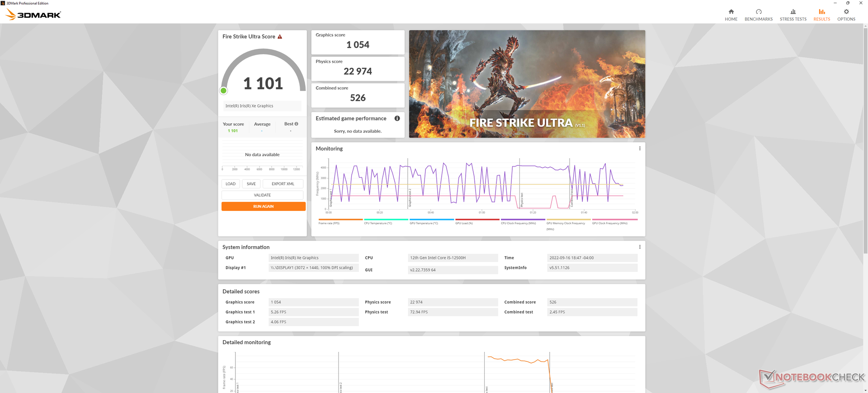This screenshot has width=868, height=393.
Task: Open the Monitoring panel's three-dot menu
Action: pos(640,149)
